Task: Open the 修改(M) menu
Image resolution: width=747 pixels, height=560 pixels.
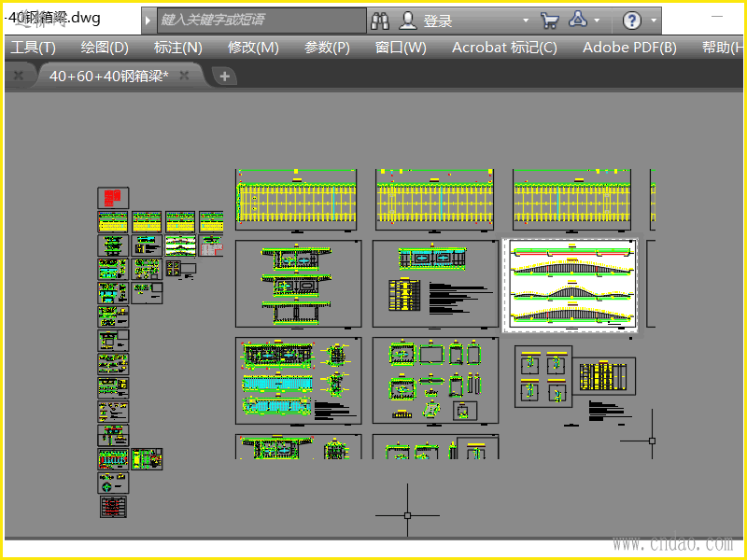Action: point(253,48)
